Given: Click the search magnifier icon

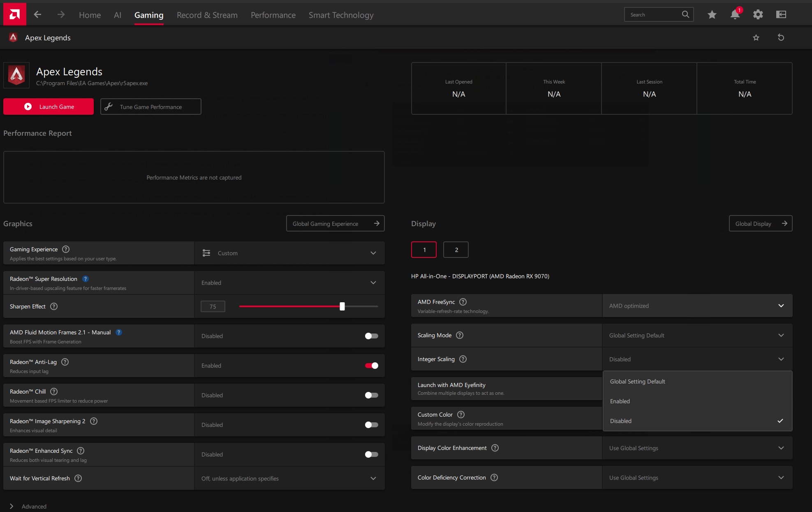Looking at the screenshot, I should point(685,14).
